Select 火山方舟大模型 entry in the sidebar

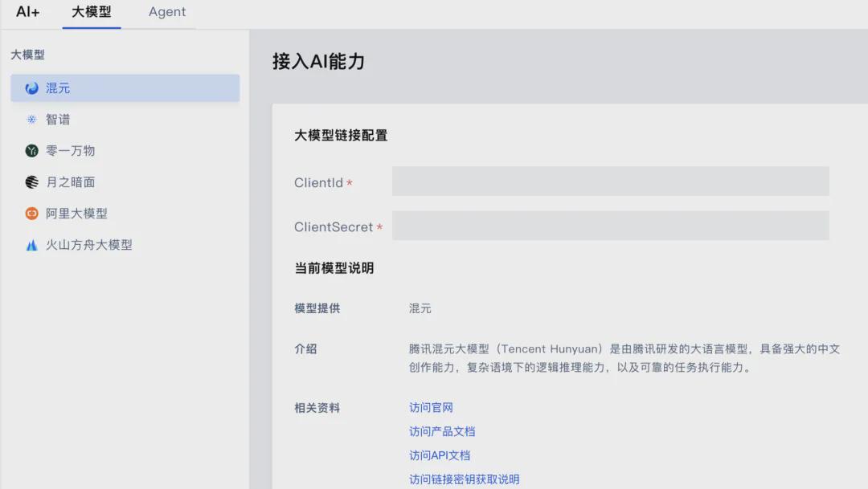(x=87, y=244)
